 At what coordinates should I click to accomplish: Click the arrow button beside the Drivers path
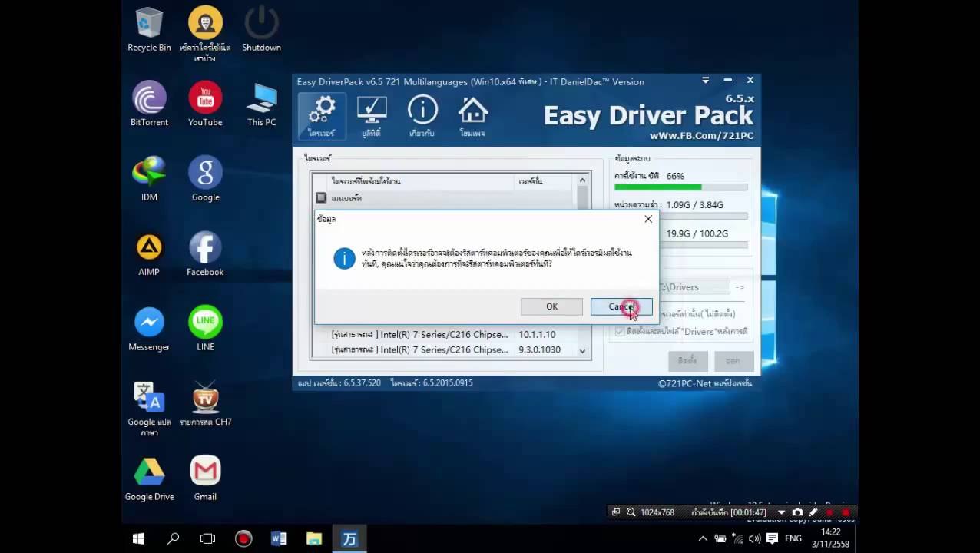point(740,287)
